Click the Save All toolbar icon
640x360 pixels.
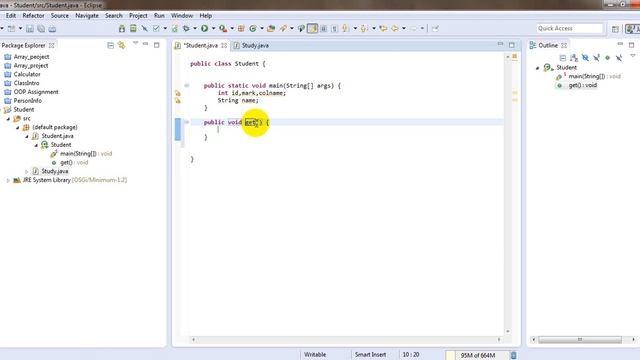41,29
